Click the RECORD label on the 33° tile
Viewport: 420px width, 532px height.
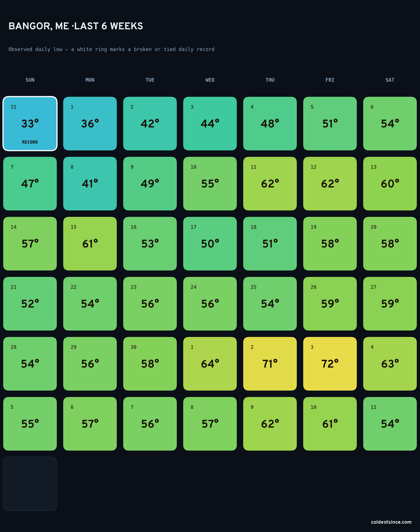tap(30, 142)
